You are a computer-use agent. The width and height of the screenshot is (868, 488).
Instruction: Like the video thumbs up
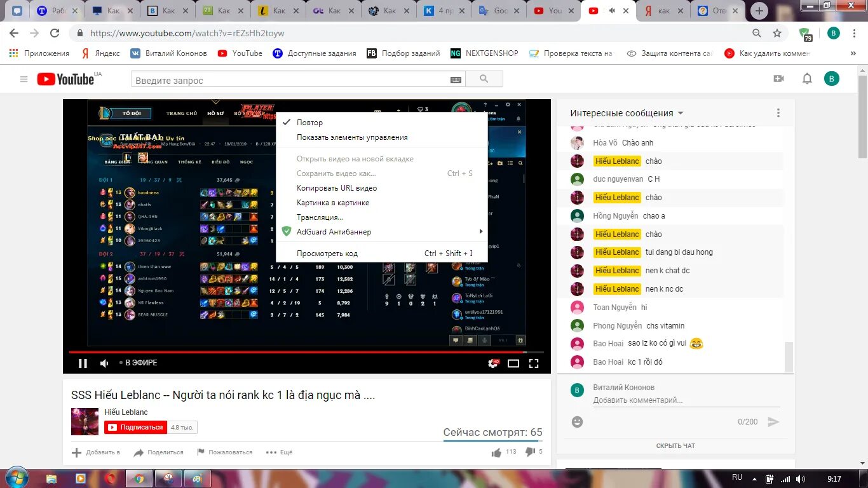click(496, 452)
